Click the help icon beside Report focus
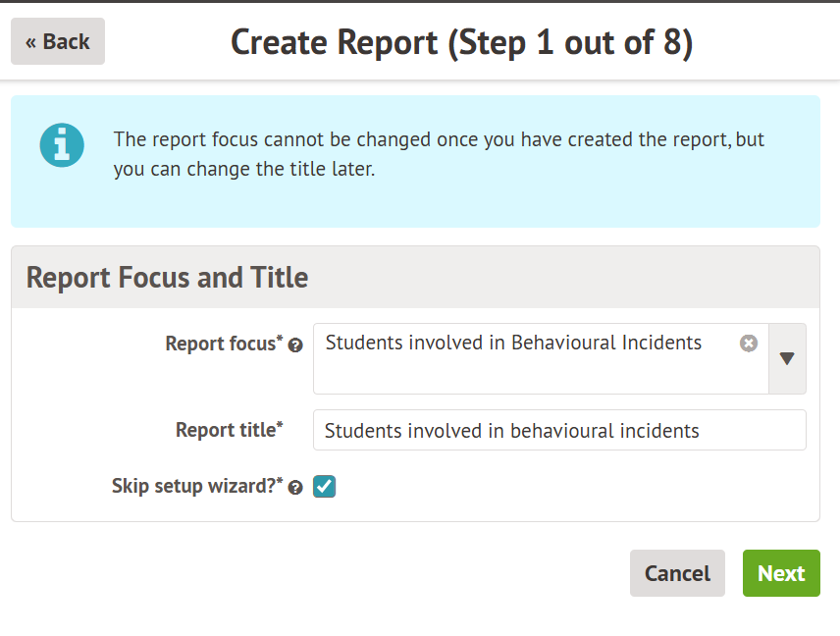This screenshot has height=636, width=840. (295, 345)
